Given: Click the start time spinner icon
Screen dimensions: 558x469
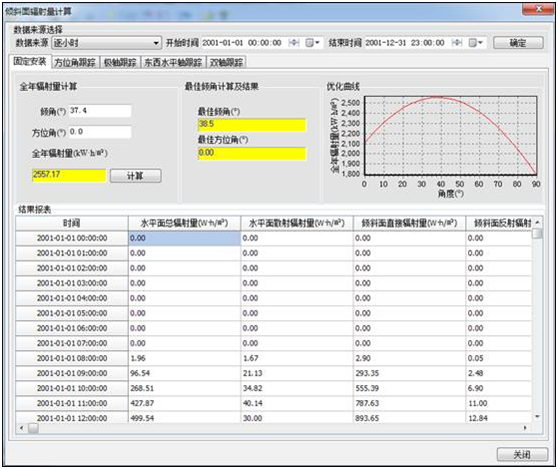Looking at the screenshot, I should [x=294, y=43].
